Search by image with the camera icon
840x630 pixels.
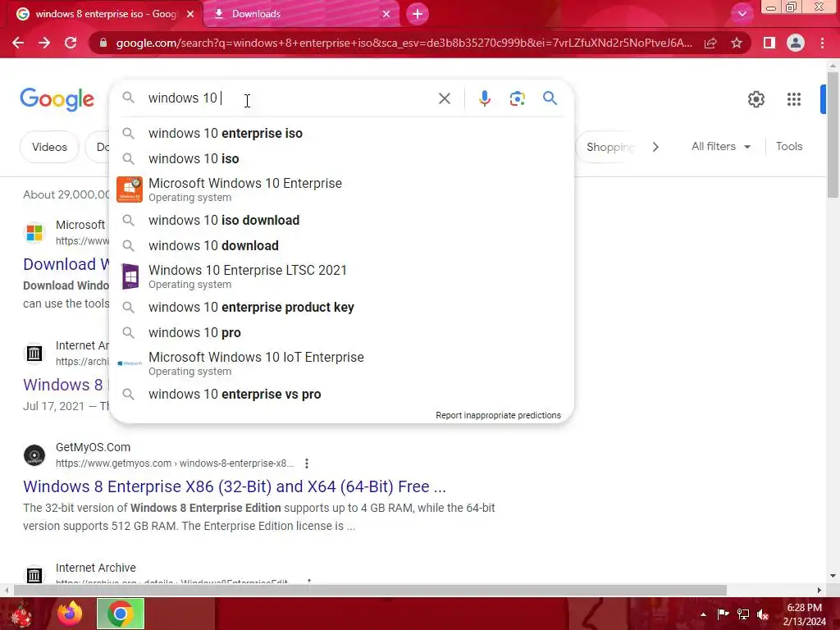click(517, 98)
